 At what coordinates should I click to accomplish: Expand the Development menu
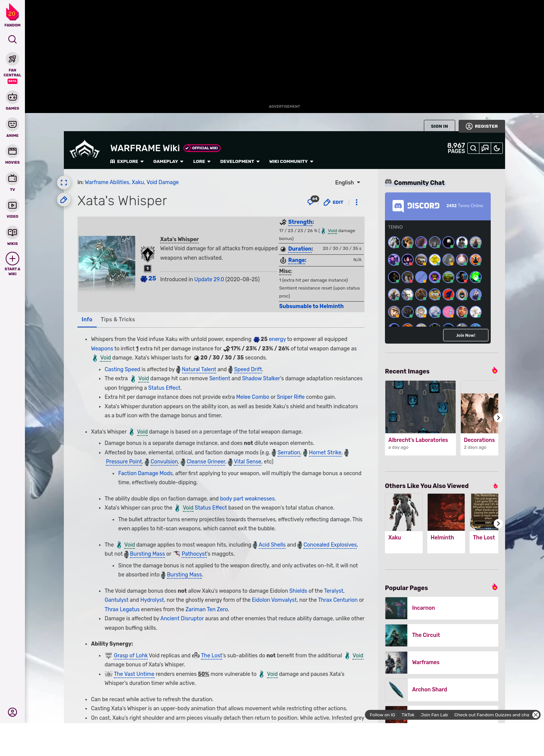[x=240, y=161]
